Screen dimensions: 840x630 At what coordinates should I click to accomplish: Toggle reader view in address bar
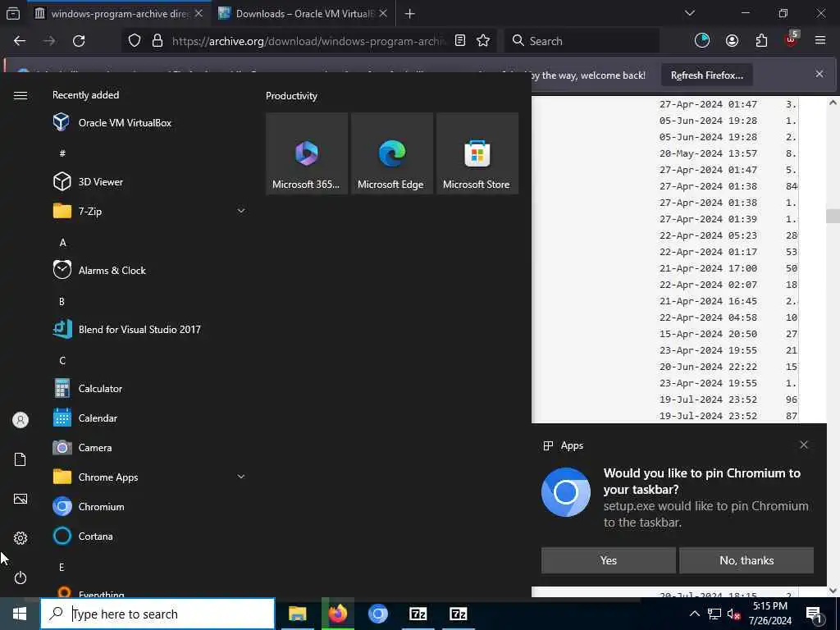(459, 41)
